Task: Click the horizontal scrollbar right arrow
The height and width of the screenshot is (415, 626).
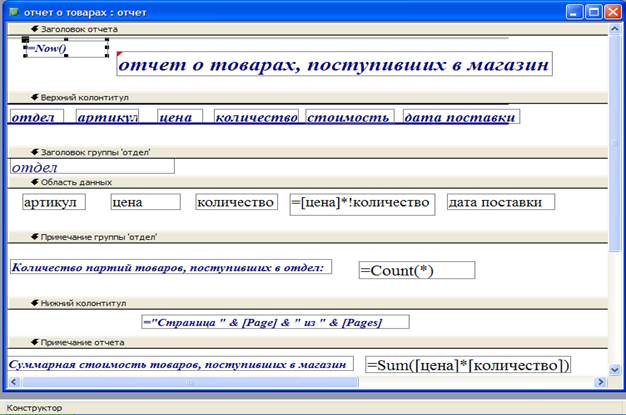Action: pyautogui.click(x=601, y=382)
